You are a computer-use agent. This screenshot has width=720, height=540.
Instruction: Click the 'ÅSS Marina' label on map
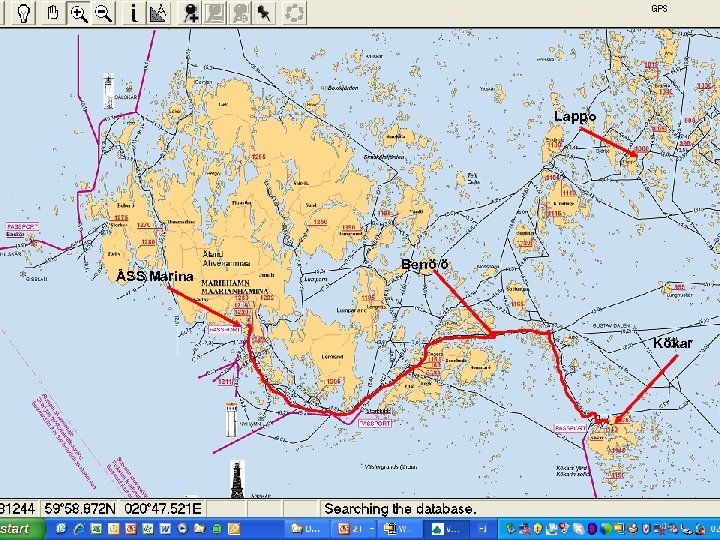tap(154, 276)
